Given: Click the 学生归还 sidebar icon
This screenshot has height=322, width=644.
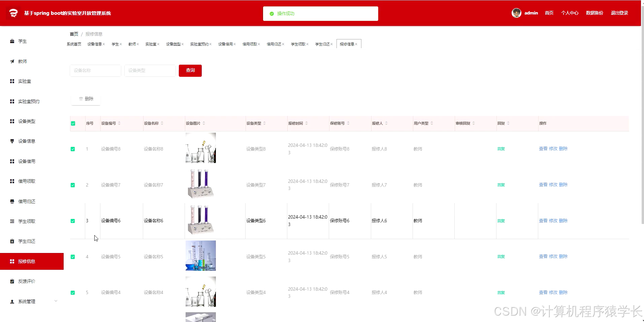Looking at the screenshot, I should pyautogui.click(x=12, y=241).
